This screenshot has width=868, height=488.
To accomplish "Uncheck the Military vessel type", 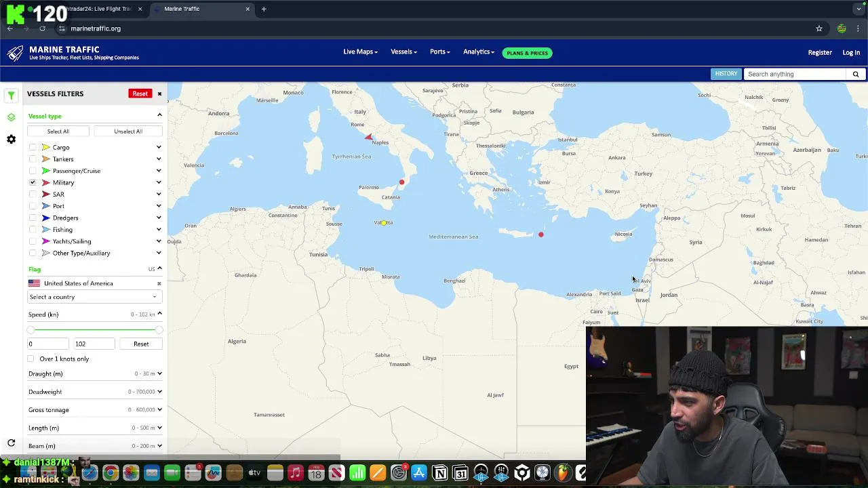I will click(33, 182).
